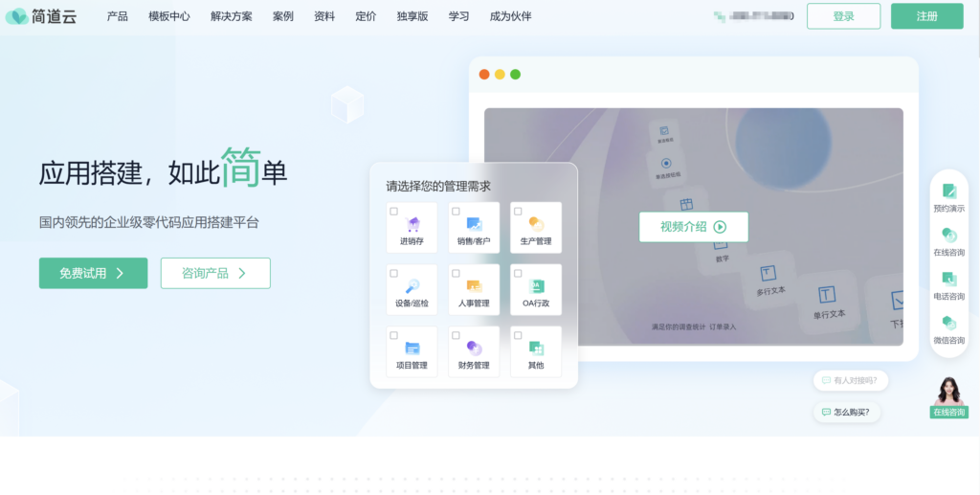The height and width of the screenshot is (495, 980).
Task: Click the 数字 tile in the video
Action: (x=722, y=255)
